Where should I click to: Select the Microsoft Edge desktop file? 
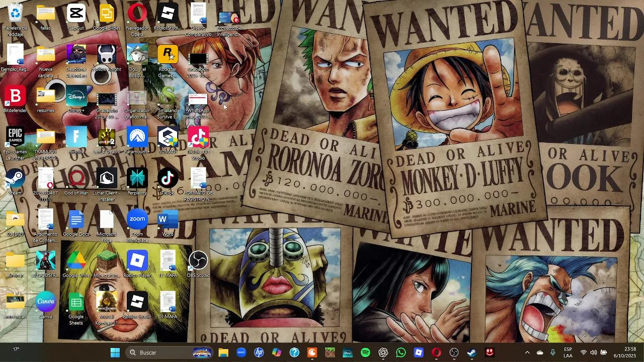pos(107,226)
